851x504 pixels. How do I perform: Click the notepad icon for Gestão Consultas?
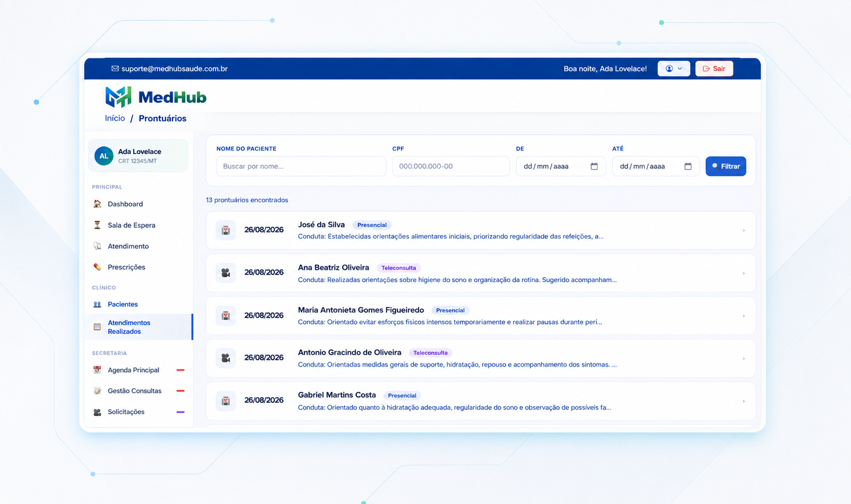click(97, 391)
